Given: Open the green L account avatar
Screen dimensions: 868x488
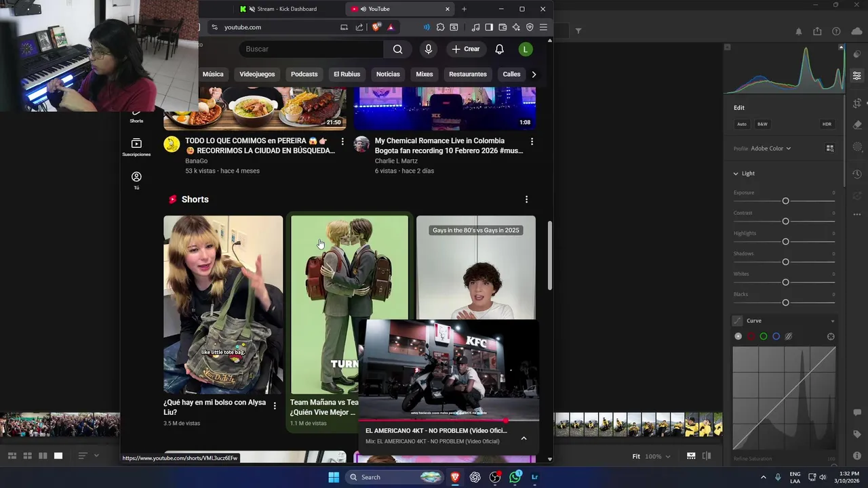Looking at the screenshot, I should pyautogui.click(x=525, y=49).
